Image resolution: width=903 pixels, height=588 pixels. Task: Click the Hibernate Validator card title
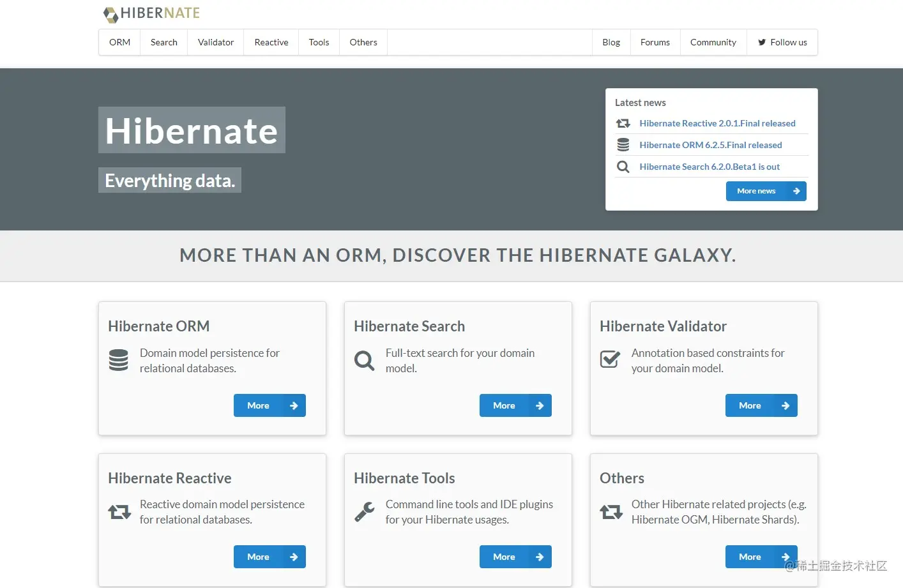pos(663,326)
